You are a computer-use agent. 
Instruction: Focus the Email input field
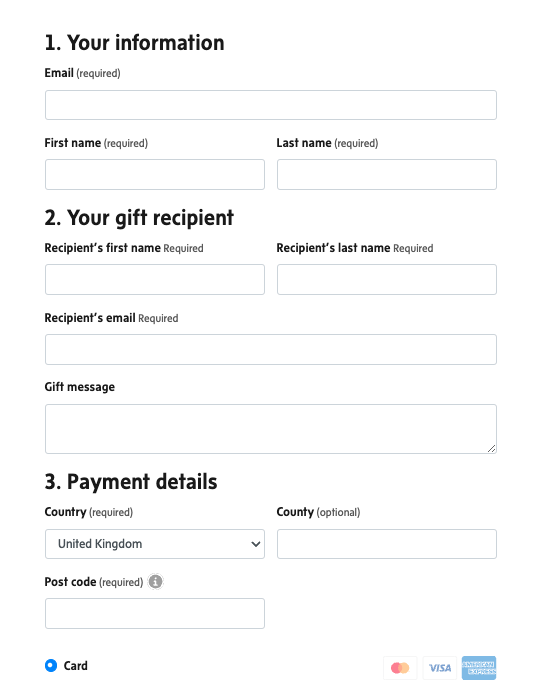click(x=271, y=105)
